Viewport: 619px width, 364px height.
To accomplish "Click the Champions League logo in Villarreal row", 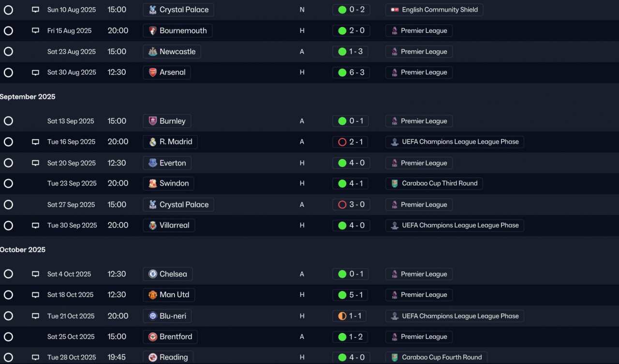I will [395, 225].
